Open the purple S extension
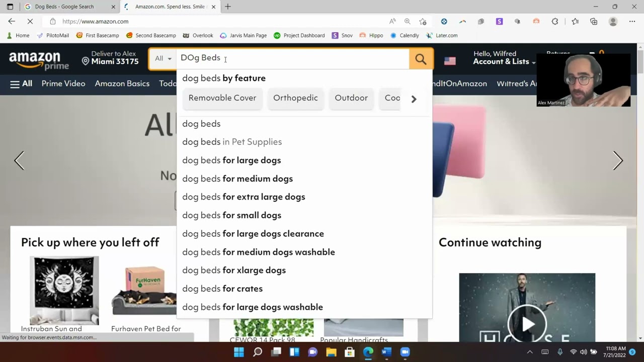This screenshot has height=362, width=644. coord(499,22)
